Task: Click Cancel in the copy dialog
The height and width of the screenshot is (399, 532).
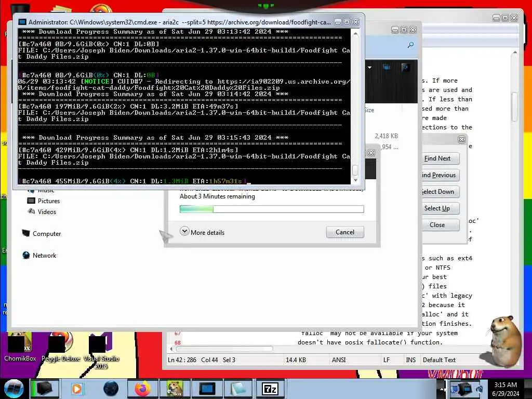Action: pos(345,232)
